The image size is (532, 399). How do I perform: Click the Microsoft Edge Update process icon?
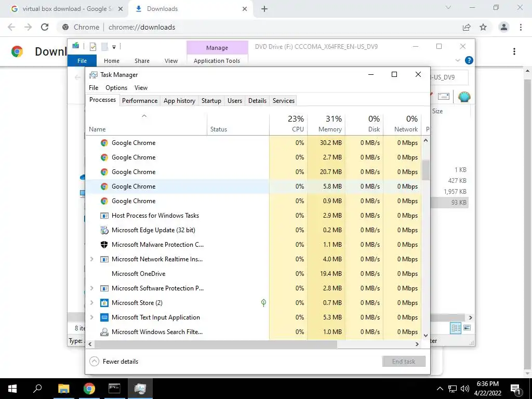pos(104,230)
